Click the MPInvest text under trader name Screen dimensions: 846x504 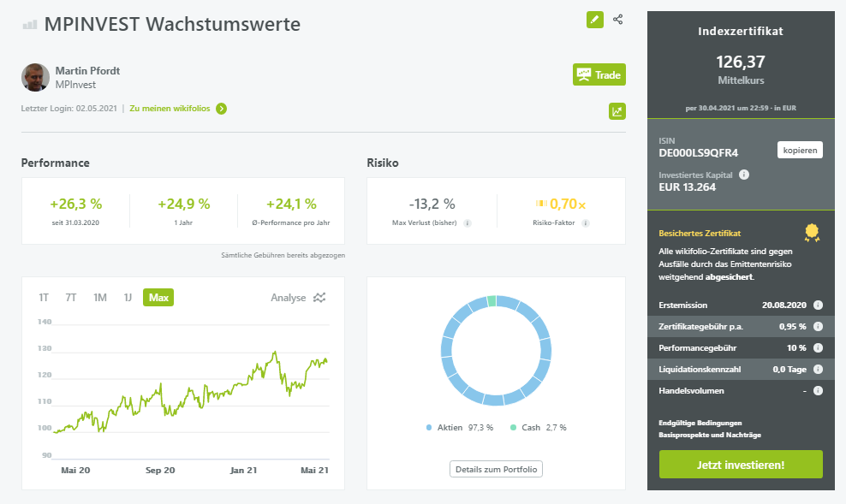point(75,85)
